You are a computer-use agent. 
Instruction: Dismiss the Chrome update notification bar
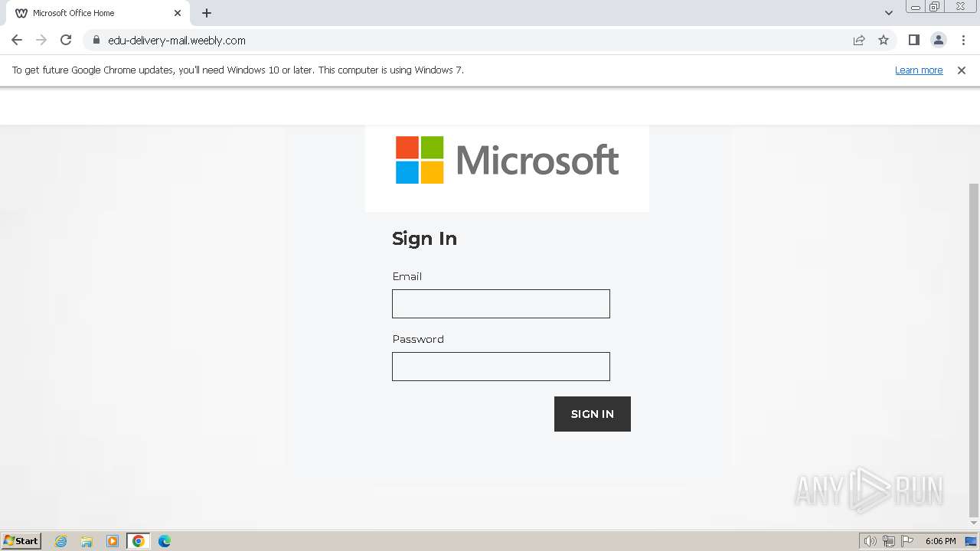[x=962, y=70]
